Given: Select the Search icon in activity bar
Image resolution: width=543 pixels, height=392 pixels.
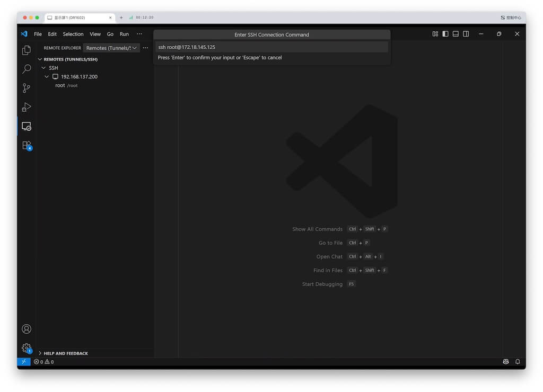Looking at the screenshot, I should click(26, 69).
